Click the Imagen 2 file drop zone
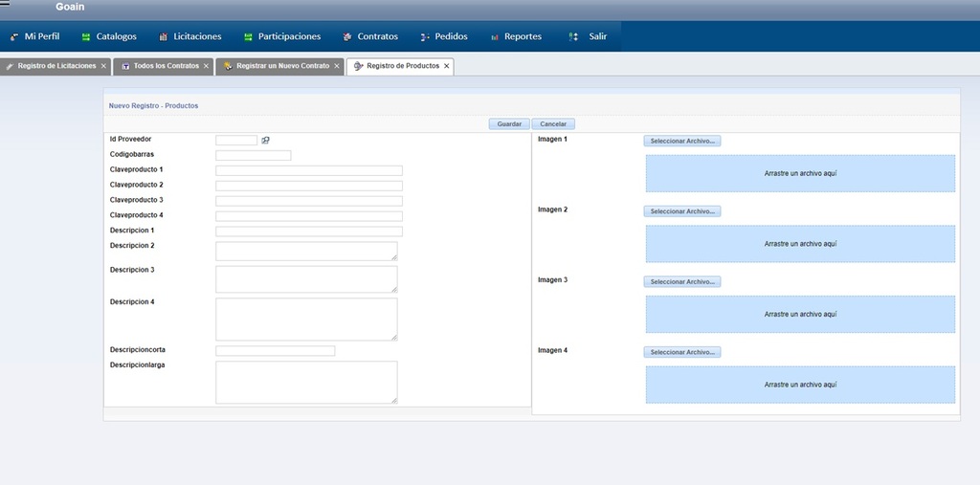Screen dimensions: 980x485 point(800,244)
